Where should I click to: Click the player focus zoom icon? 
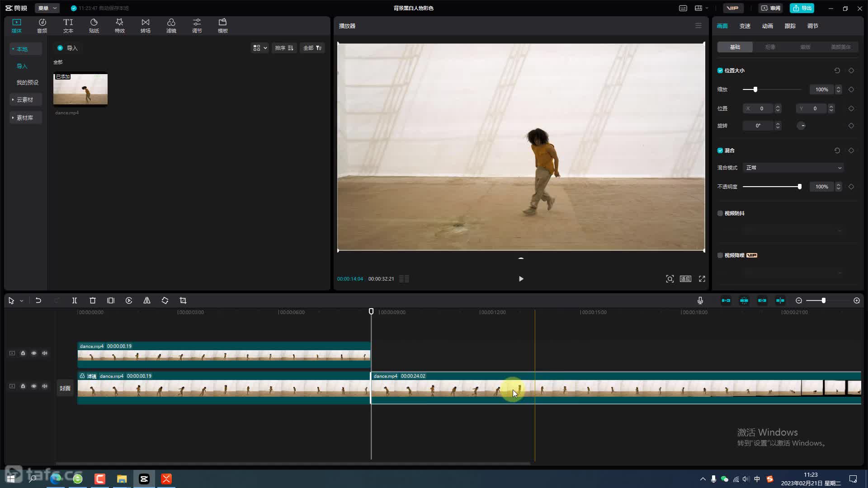670,279
